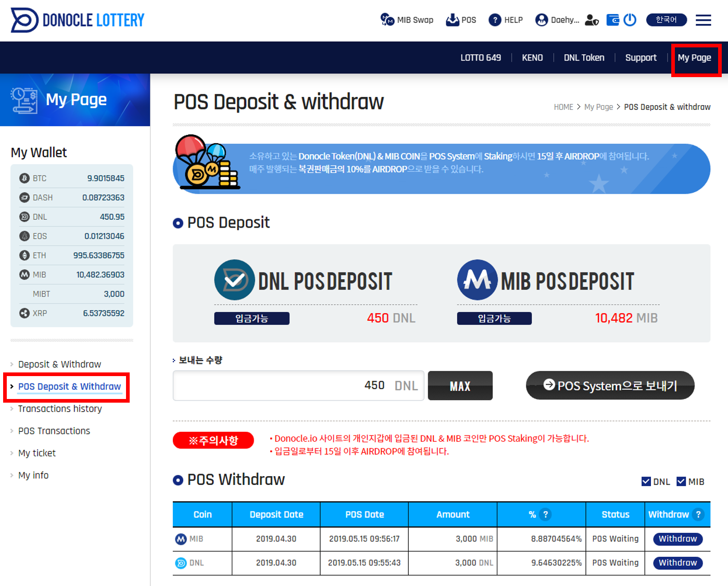Click the BTC coin icon in wallet
Viewport: 728px width, 586px height.
[24, 178]
